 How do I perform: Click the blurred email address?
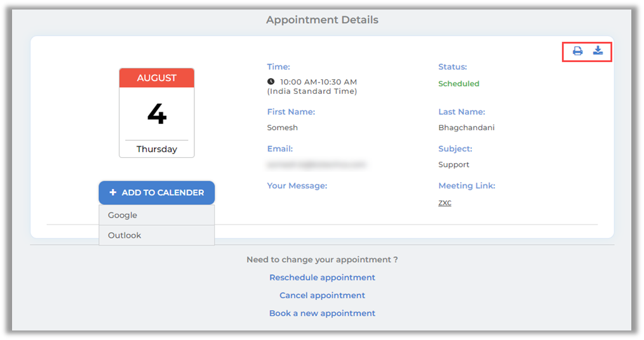pyautogui.click(x=316, y=164)
